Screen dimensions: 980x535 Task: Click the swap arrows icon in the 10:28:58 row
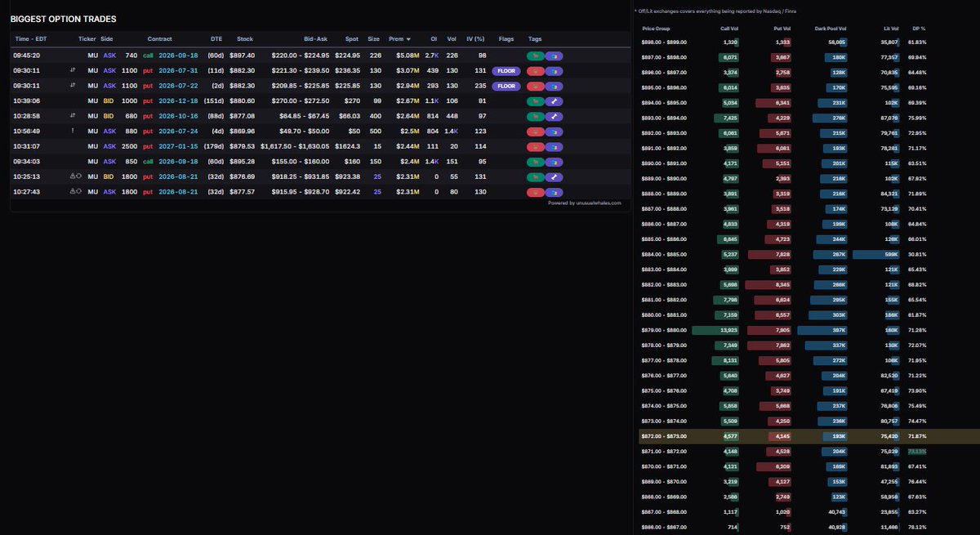tap(73, 116)
